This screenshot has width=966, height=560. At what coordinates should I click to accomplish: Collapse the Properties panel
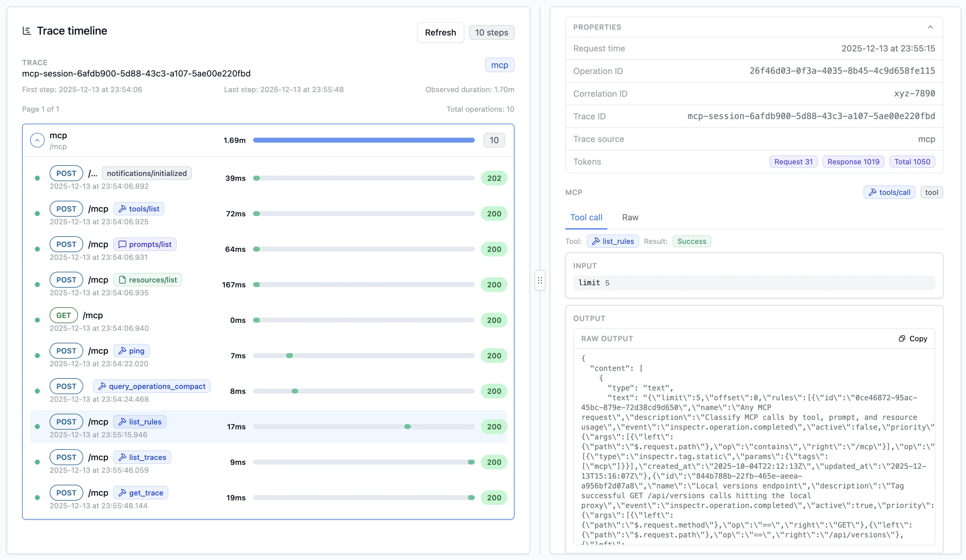[x=931, y=27]
